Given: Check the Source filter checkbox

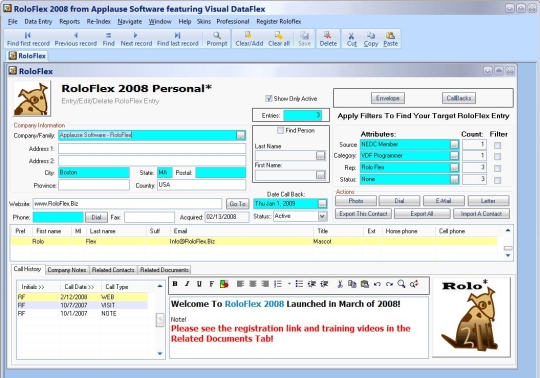Looking at the screenshot, I should coord(497,146).
